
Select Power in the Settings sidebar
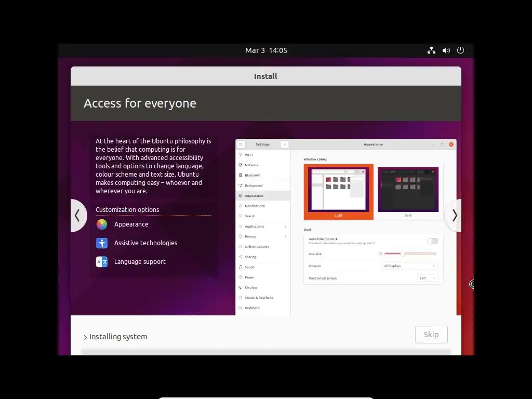pos(263,277)
